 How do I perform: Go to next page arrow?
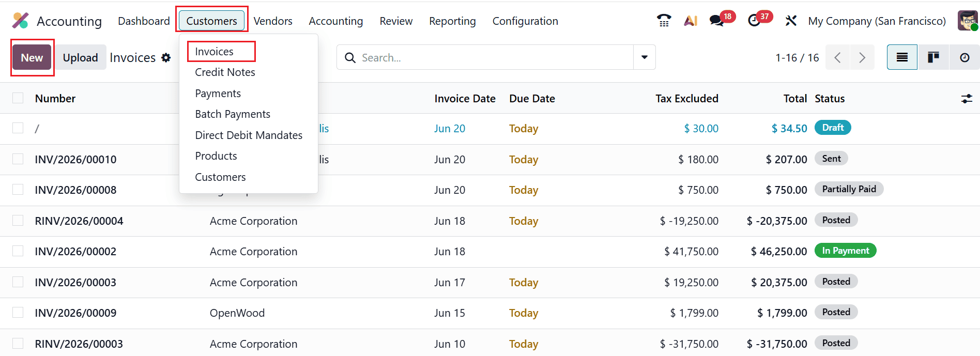[862, 57]
